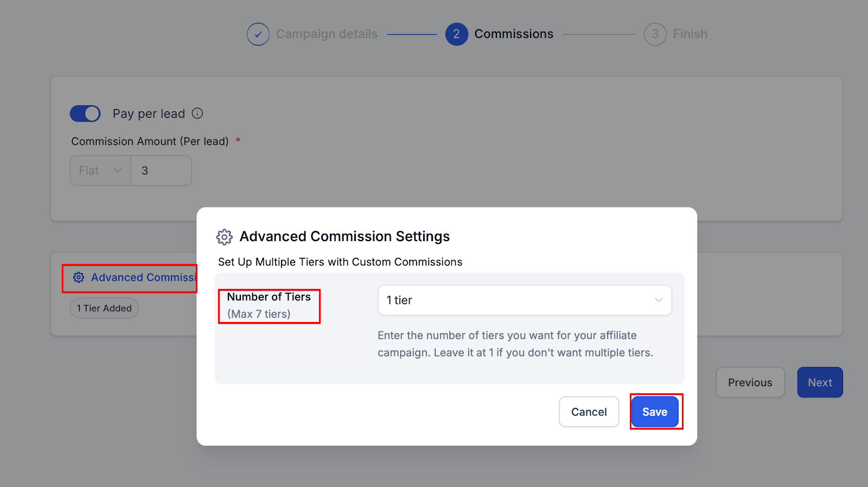Open the Flat commission type dropdown

(x=100, y=170)
